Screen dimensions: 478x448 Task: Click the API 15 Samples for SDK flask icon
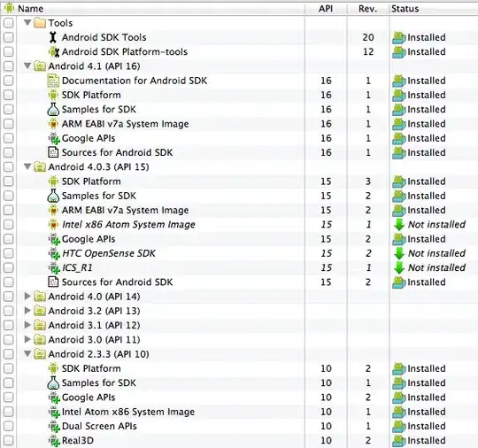(x=53, y=196)
